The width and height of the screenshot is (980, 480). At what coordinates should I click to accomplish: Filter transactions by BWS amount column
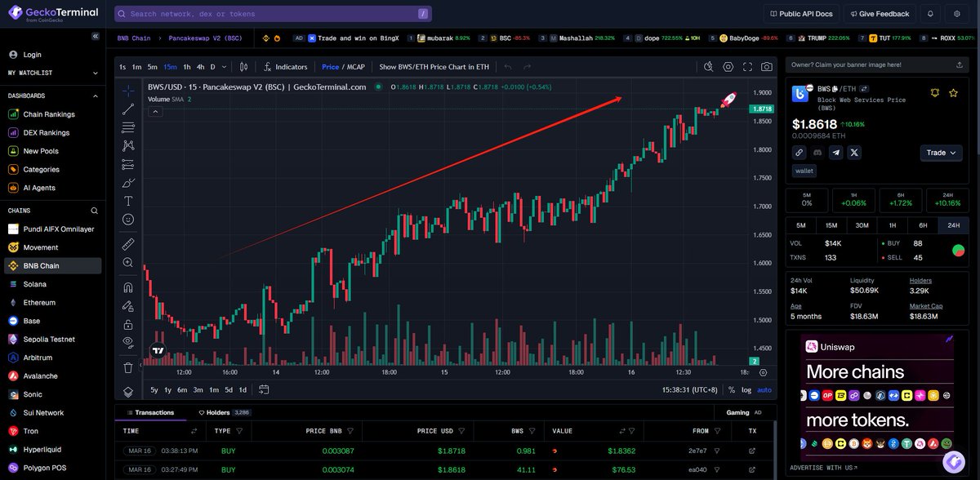(534, 431)
